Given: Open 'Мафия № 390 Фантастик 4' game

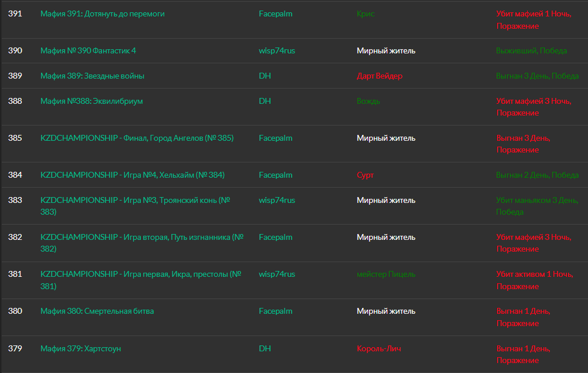Looking at the screenshot, I should tap(88, 50).
